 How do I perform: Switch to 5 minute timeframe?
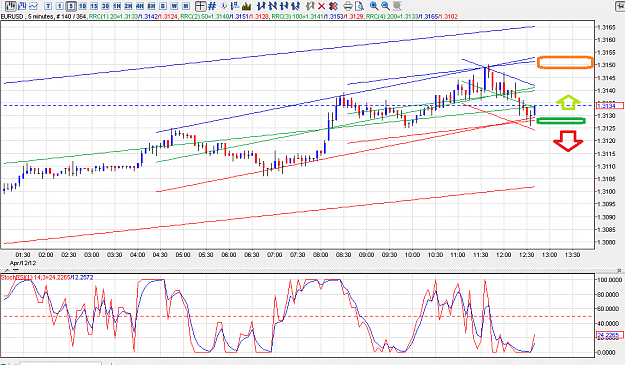pos(71,6)
